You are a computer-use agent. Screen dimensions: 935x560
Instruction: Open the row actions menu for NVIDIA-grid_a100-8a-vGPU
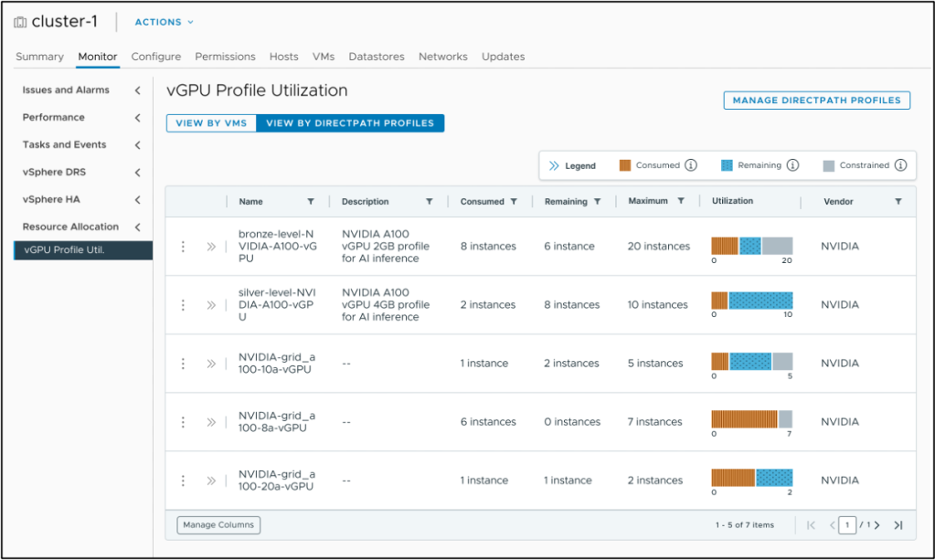(x=183, y=422)
